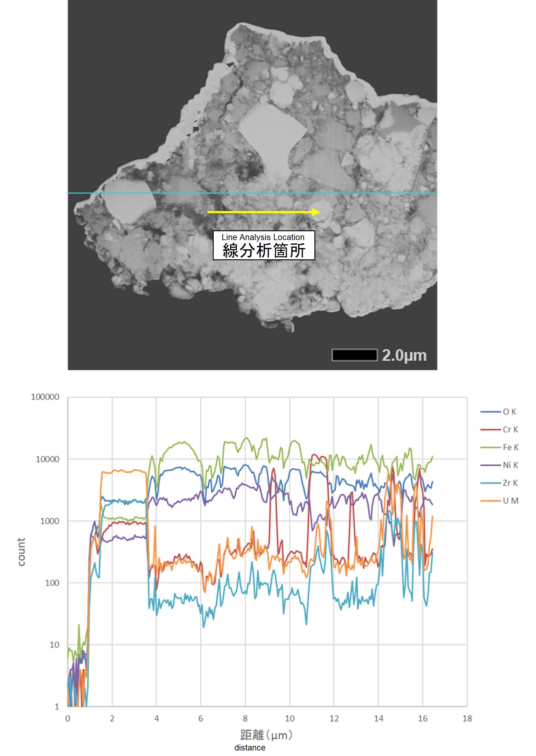The height and width of the screenshot is (756, 536).
Task: Click the 10 y-axis tick label
Action: coord(54,645)
